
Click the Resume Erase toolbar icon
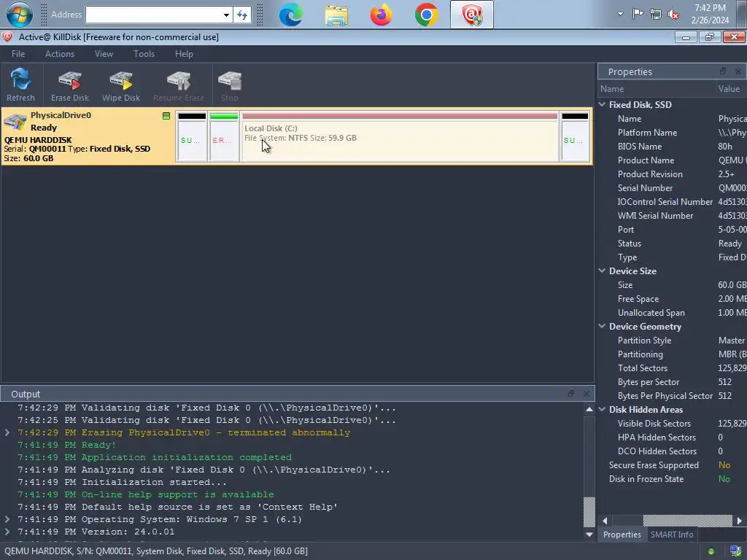coord(179,85)
